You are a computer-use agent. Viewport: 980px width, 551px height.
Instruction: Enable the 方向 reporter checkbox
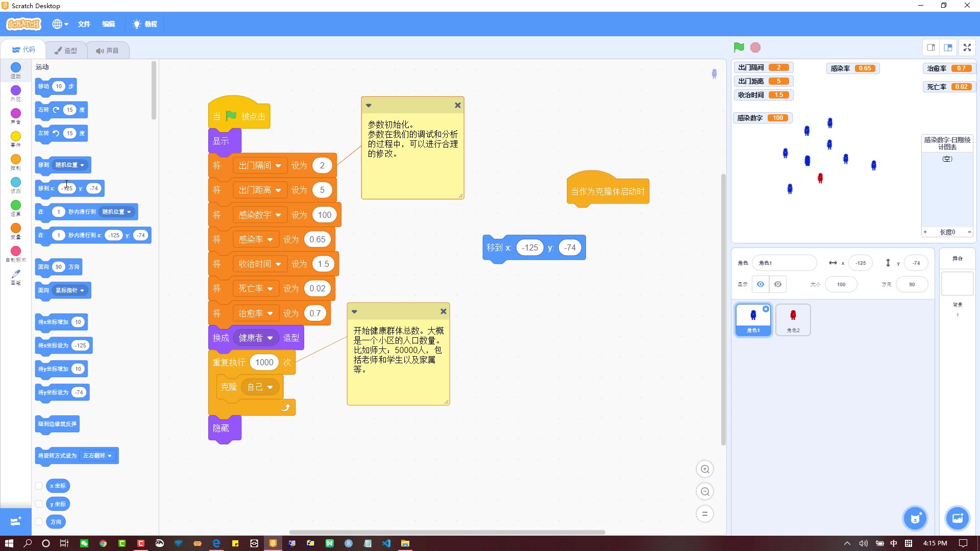coord(39,521)
